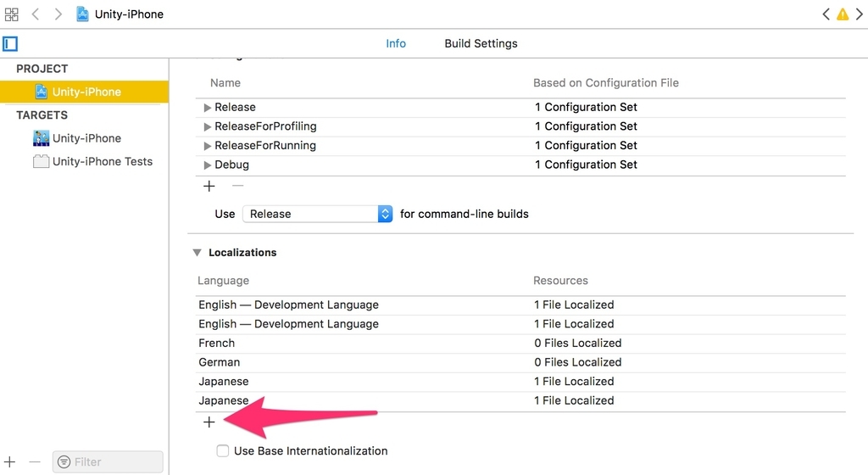
Task: Click the targets Filter field
Action: 108,461
